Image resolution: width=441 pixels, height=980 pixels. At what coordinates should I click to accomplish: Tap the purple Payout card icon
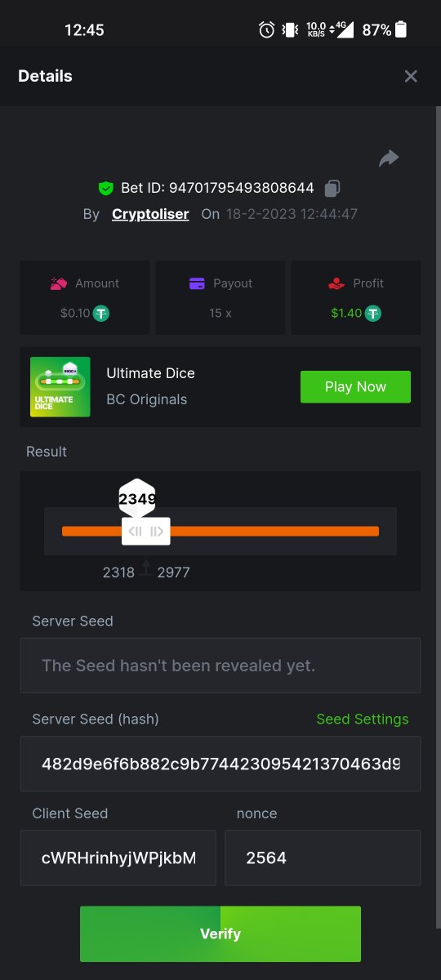[x=197, y=283]
